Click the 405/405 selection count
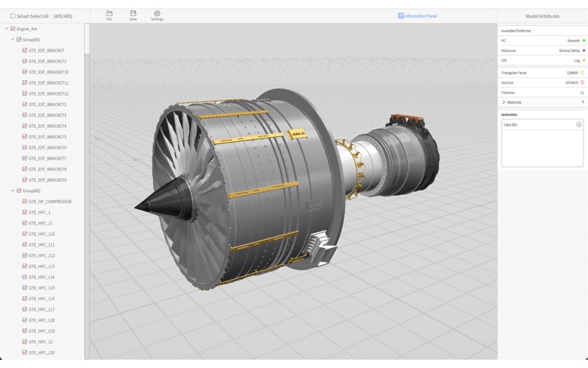Screen dimensions: 588x368 tap(63, 16)
